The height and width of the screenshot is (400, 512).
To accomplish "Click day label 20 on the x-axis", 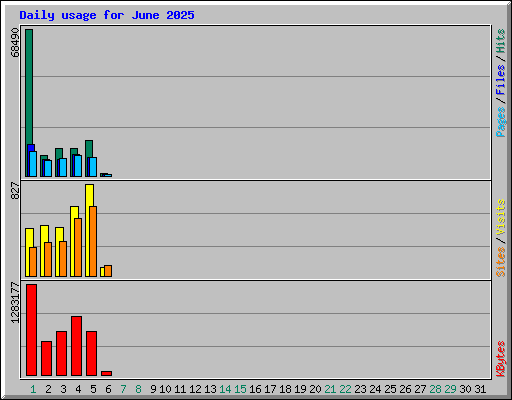I will point(315,389).
